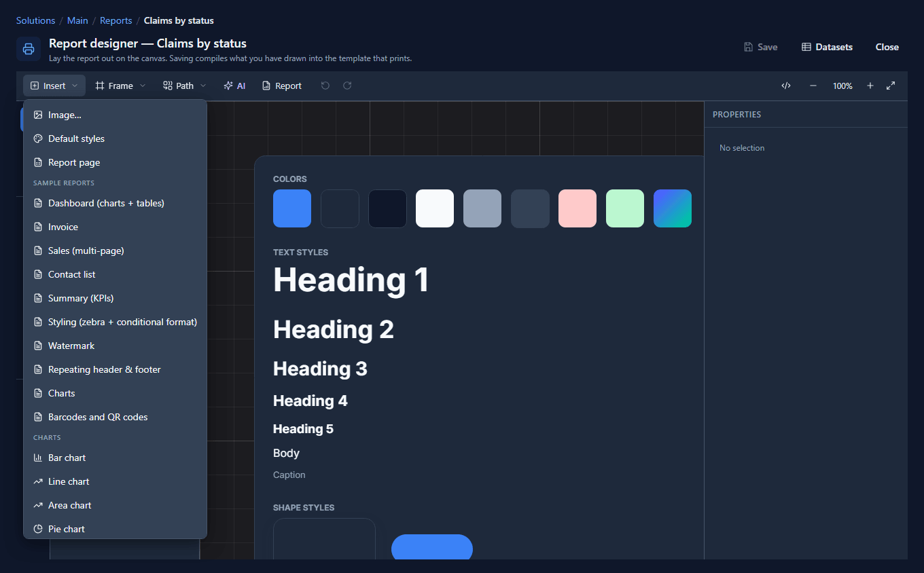Select Contact list sample report
Screen dimensions: 924x573
pyautogui.click(x=115, y=274)
